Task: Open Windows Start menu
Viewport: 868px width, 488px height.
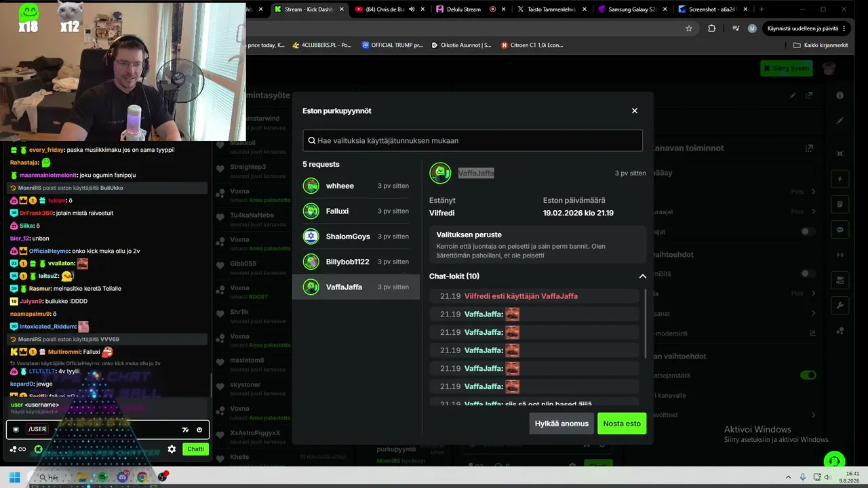Action: tap(14, 477)
